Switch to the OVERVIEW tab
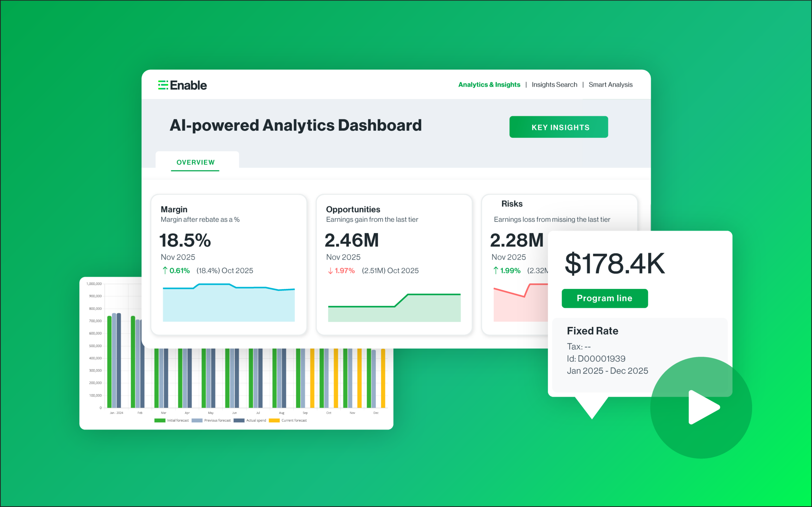 coord(195,162)
